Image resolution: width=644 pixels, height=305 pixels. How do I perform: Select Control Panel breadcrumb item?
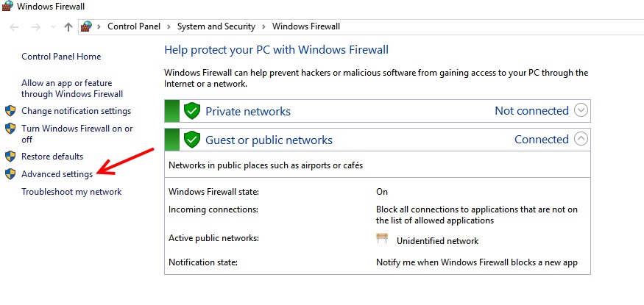[x=135, y=26]
